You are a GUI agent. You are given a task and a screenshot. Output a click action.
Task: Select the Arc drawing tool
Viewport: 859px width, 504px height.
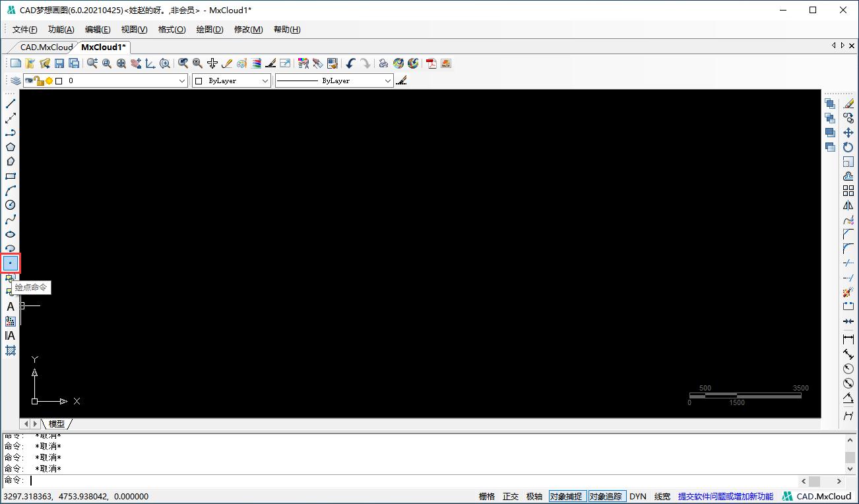[x=11, y=191]
